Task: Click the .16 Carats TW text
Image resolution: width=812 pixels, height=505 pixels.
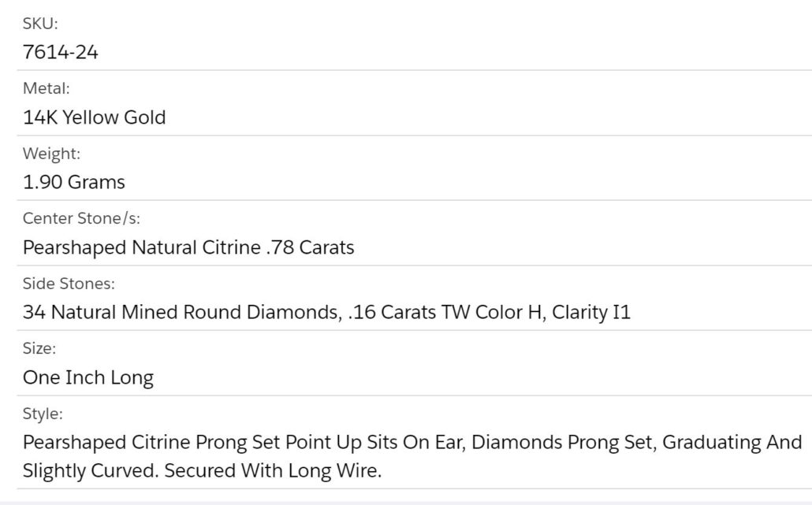Action: click(x=401, y=312)
